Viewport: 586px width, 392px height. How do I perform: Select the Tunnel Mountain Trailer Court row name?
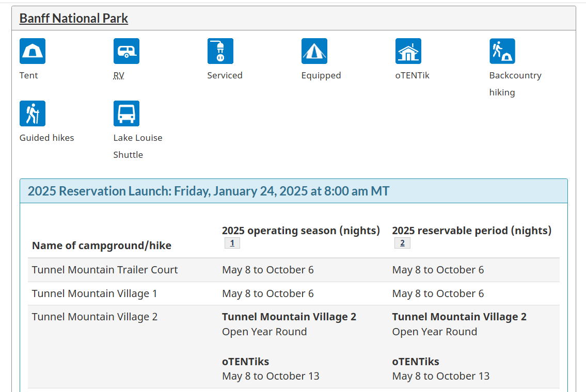pyautogui.click(x=105, y=270)
